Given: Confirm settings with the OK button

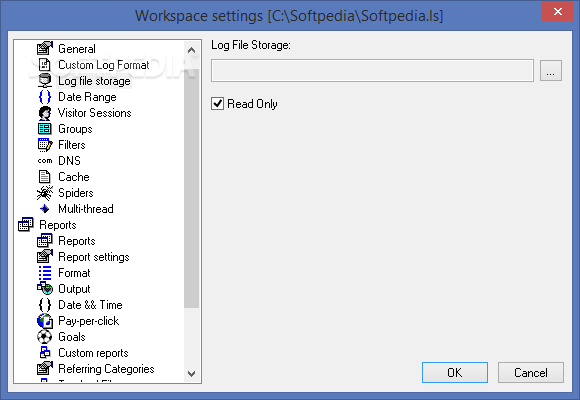Looking at the screenshot, I should point(455,372).
